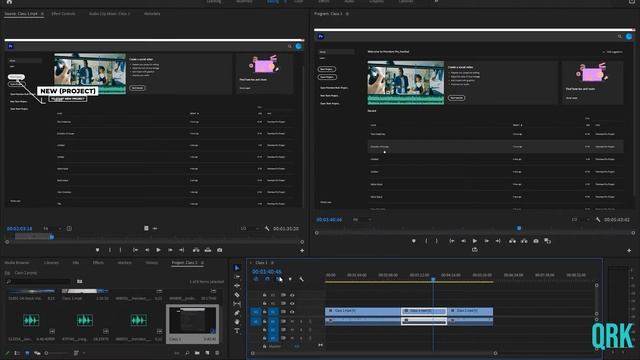Open Timeline display settings wrench

[301, 279]
